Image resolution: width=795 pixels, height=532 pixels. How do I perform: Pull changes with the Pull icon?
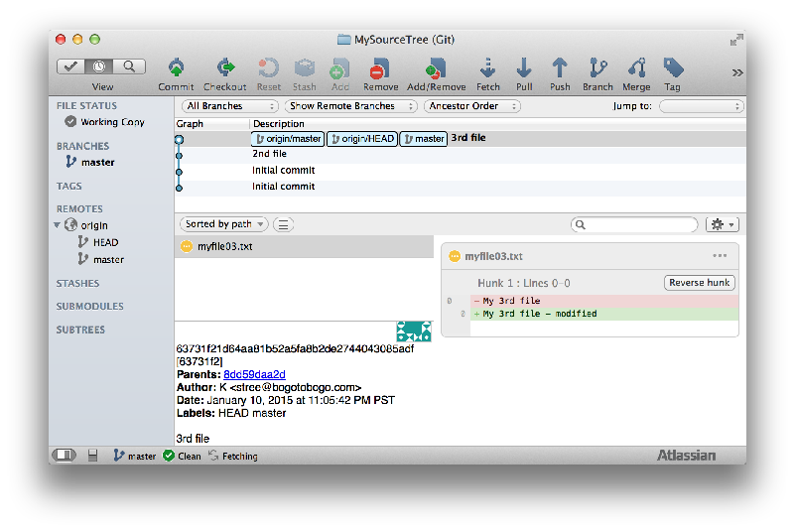click(524, 68)
